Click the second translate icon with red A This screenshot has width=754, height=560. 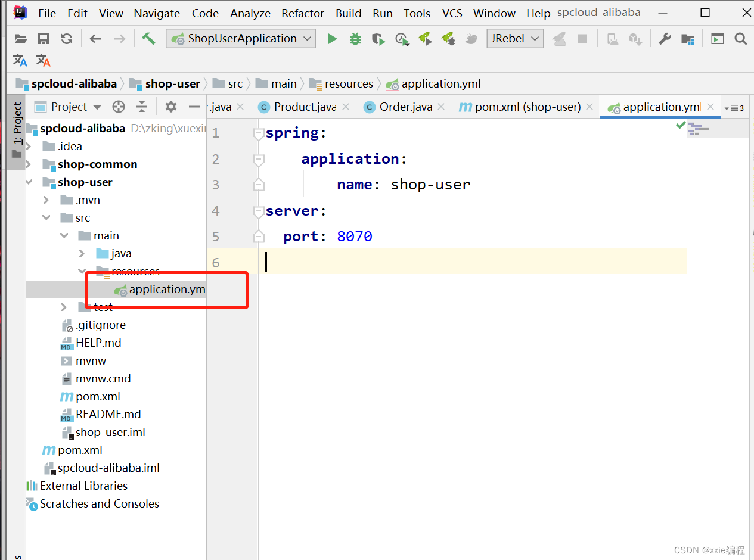[x=43, y=60]
